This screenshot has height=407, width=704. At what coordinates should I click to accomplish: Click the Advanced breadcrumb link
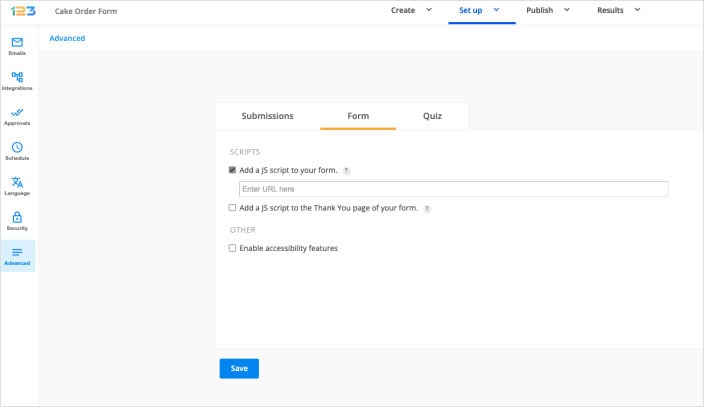[67, 38]
